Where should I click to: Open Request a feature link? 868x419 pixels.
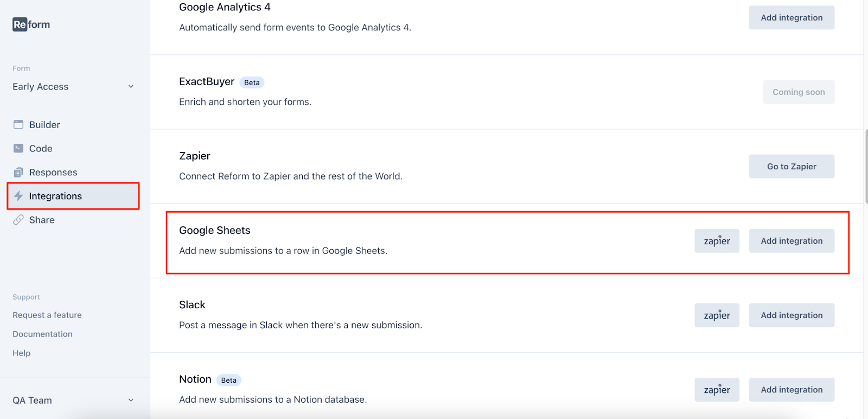pos(47,315)
